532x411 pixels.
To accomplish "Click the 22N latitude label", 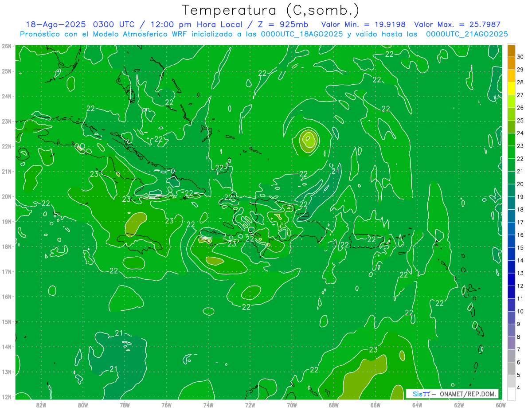I will click(7, 146).
